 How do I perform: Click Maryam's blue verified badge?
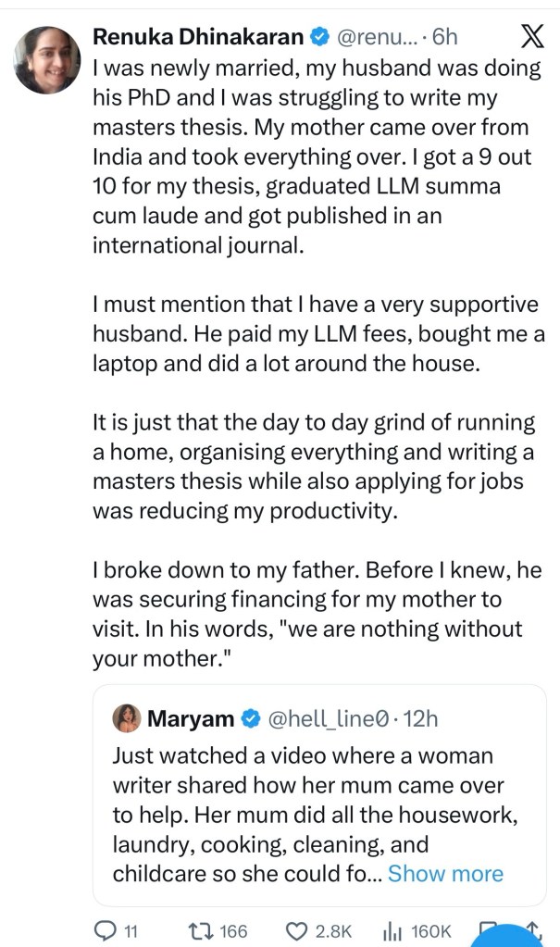point(250,717)
